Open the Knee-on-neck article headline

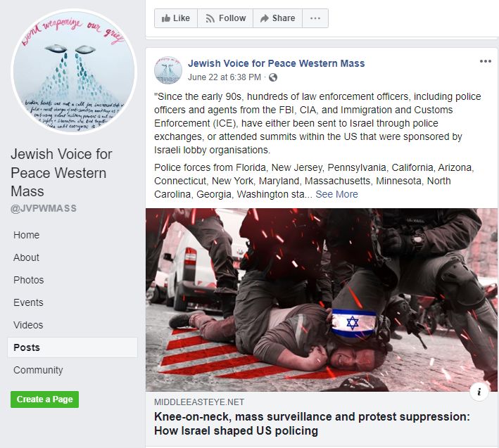tap(312, 423)
